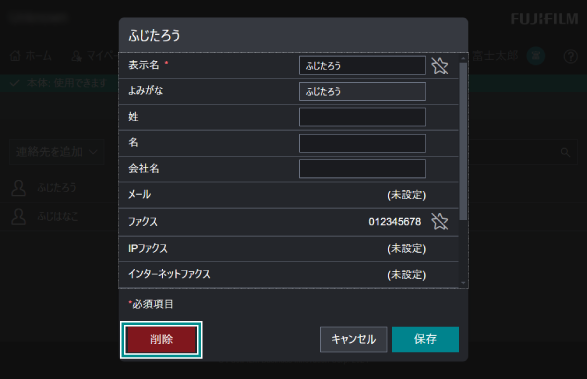Toggle favorite star next to 表示名 field
Viewport: 587px width, 379px height.
pyautogui.click(x=440, y=66)
